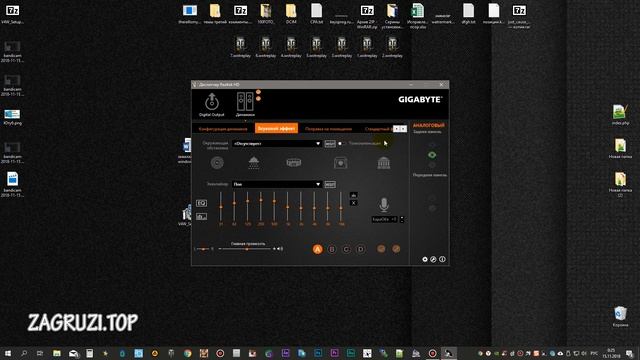
Task: Click the orange checkmark apply button
Action: [x=396, y=249]
